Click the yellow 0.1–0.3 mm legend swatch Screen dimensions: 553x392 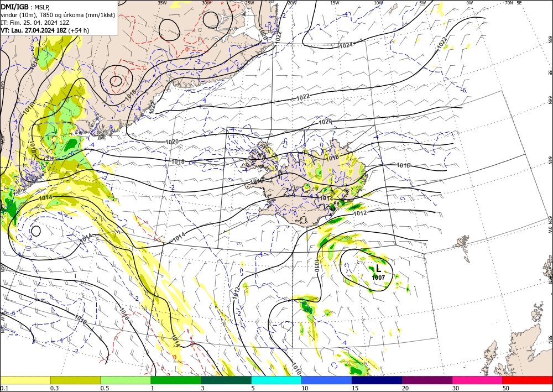(25, 380)
